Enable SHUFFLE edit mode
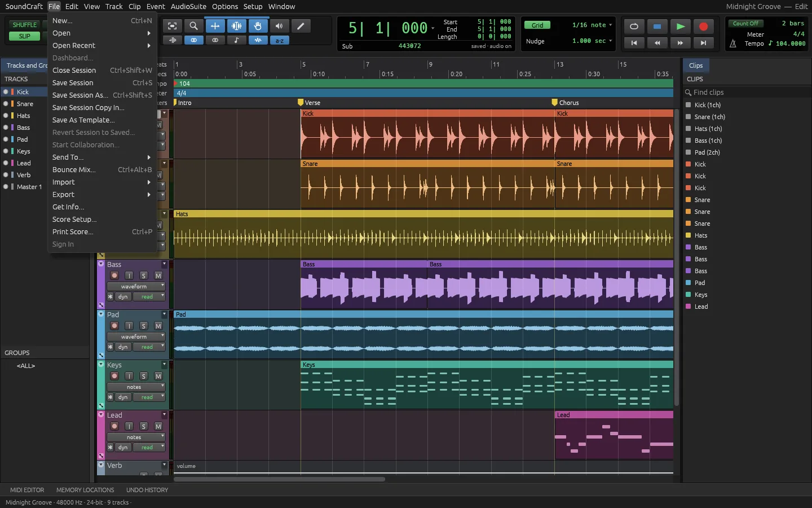The width and height of the screenshot is (812, 508). tap(25, 25)
